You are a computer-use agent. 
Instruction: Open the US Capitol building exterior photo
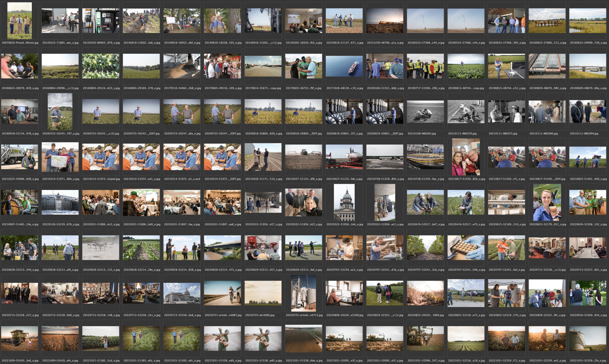[x=182, y=293]
